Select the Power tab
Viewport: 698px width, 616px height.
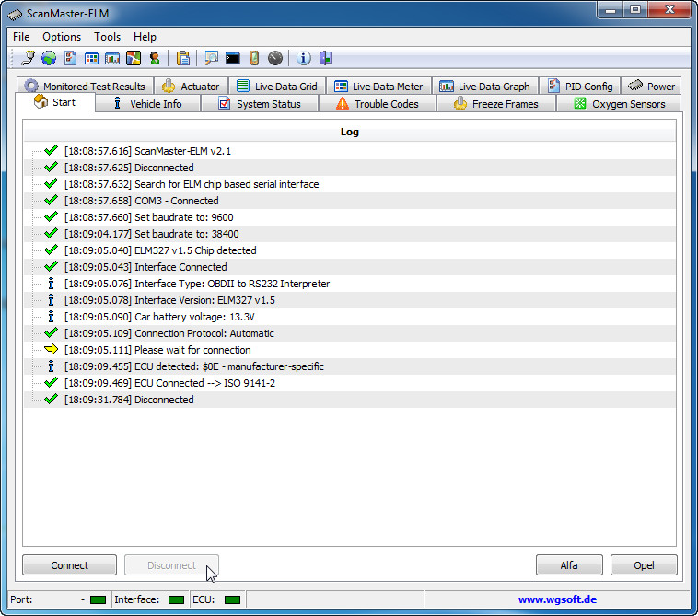(651, 86)
